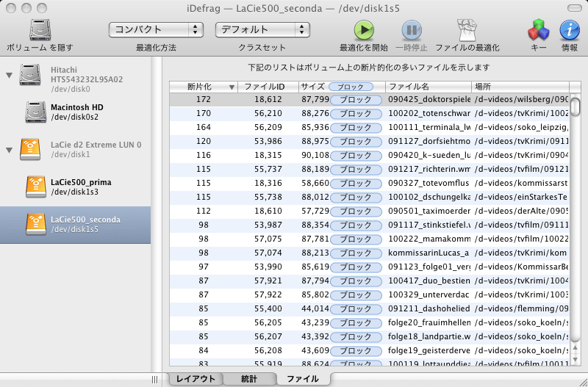Click scrollbar up arrow in file list
Image resolution: width=588 pixels, height=387 pixels.
tap(576, 349)
